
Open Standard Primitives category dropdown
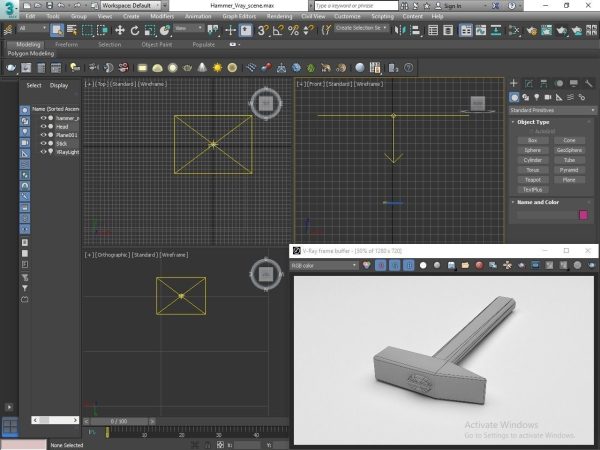coord(552,110)
